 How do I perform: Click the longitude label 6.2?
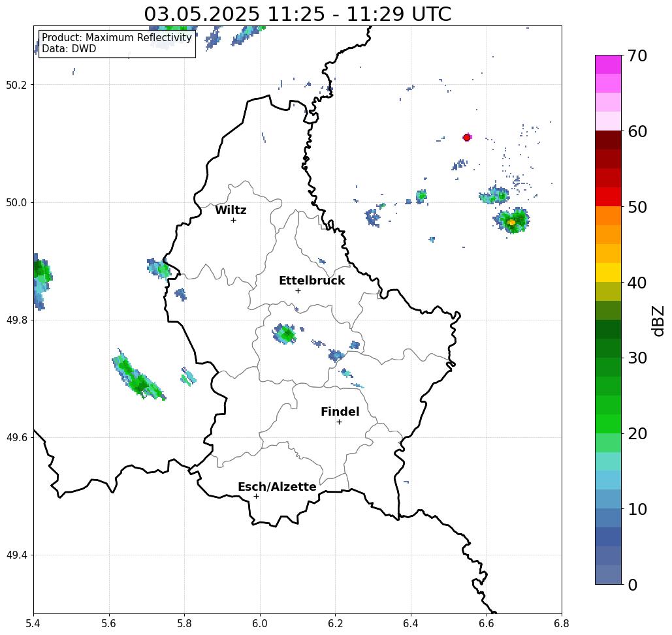(335, 623)
